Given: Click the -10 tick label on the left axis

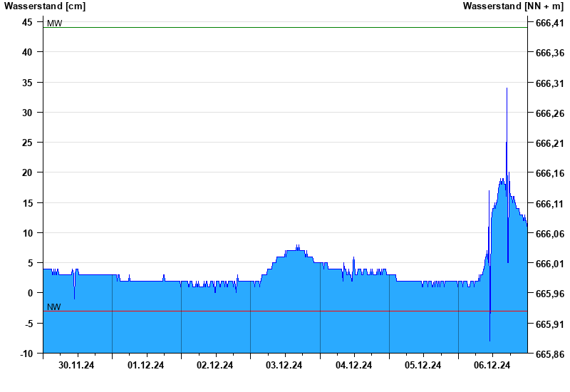Looking at the screenshot, I should tap(26, 354).
